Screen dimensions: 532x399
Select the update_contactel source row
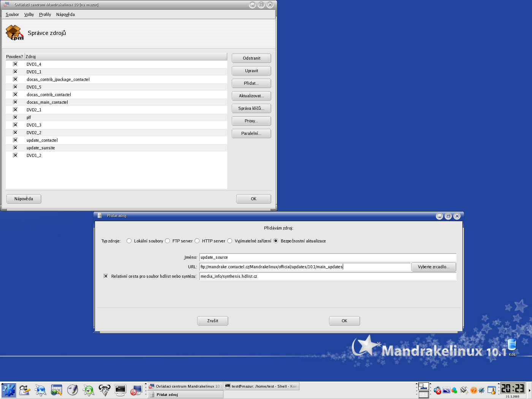click(116, 140)
